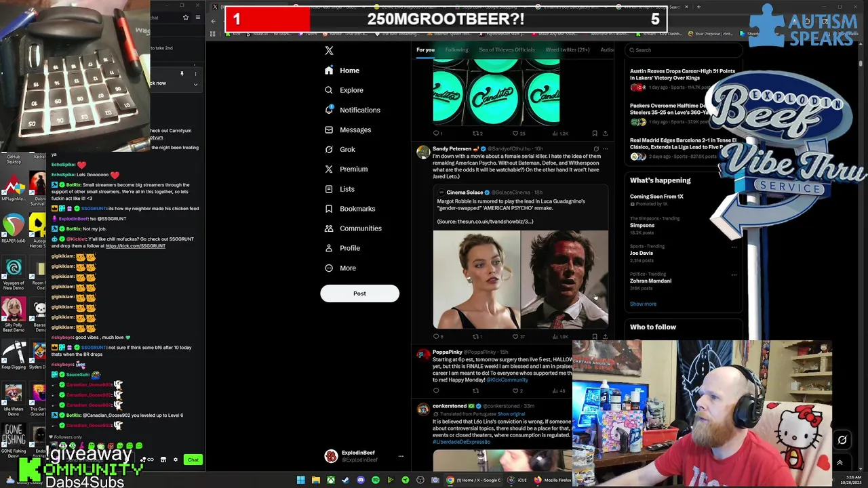
Task: Open Lists in X sidebar
Action: 339,189
